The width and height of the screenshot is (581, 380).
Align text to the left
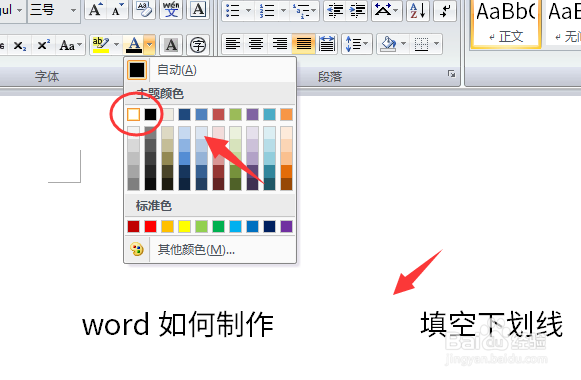(x=233, y=44)
